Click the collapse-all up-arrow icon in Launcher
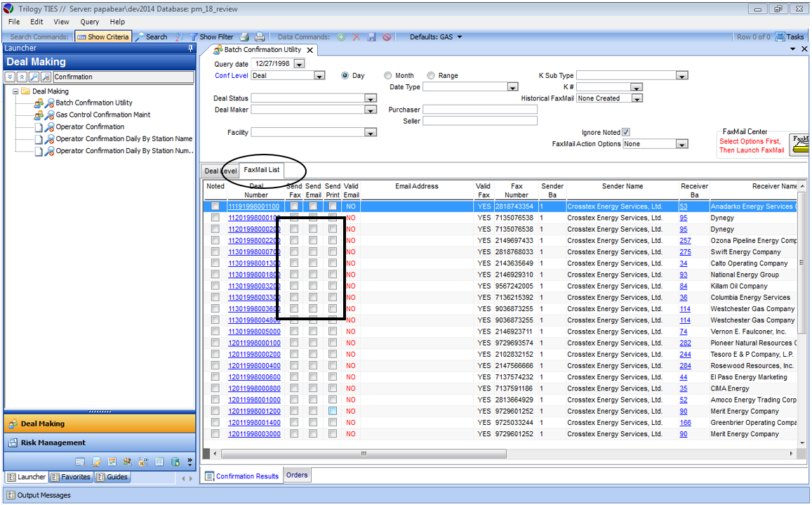Image resolution: width=812 pixels, height=505 pixels. [x=22, y=77]
